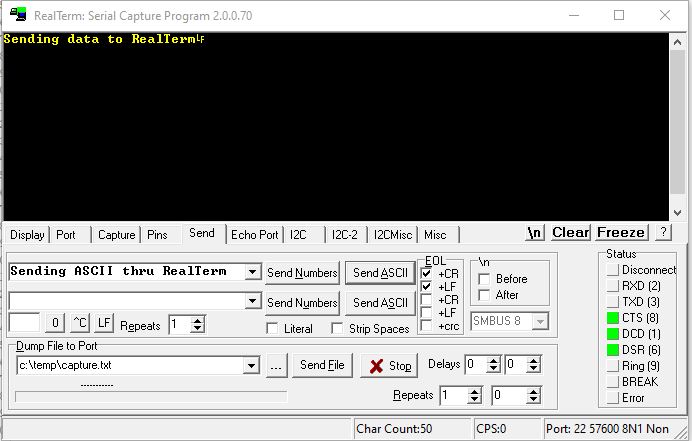Switch to the Echo Port tab
692x441 pixels.
(254, 235)
